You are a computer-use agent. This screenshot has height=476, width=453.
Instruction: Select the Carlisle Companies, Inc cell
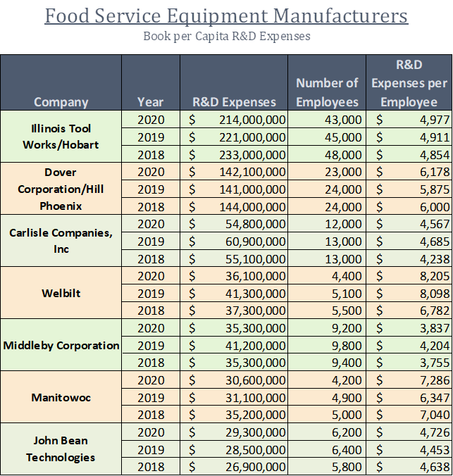[61, 241]
